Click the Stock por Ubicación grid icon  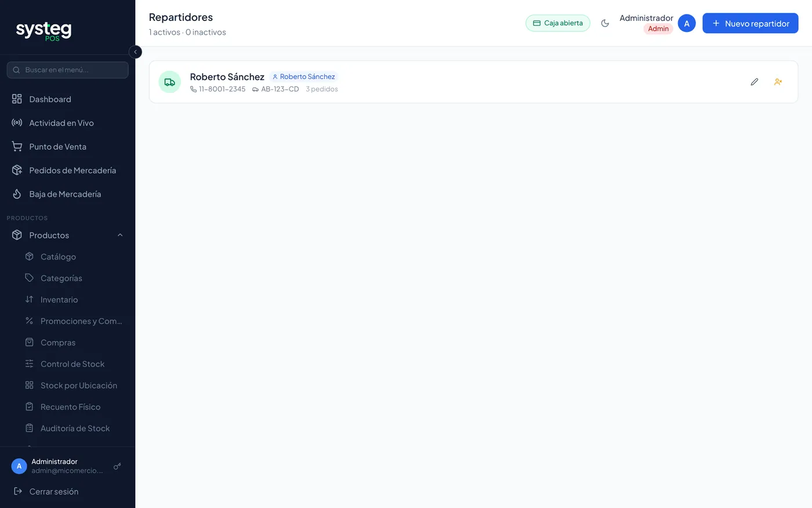pyautogui.click(x=29, y=385)
